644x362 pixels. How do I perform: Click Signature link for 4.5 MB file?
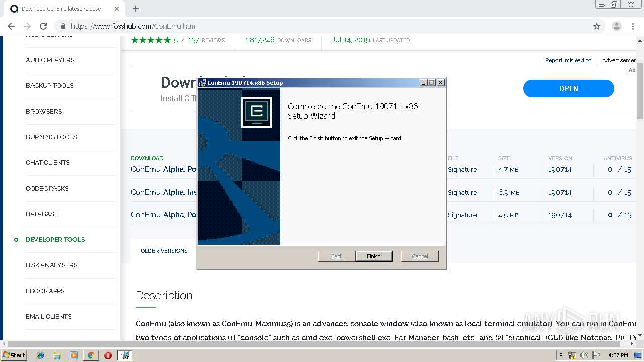click(462, 215)
